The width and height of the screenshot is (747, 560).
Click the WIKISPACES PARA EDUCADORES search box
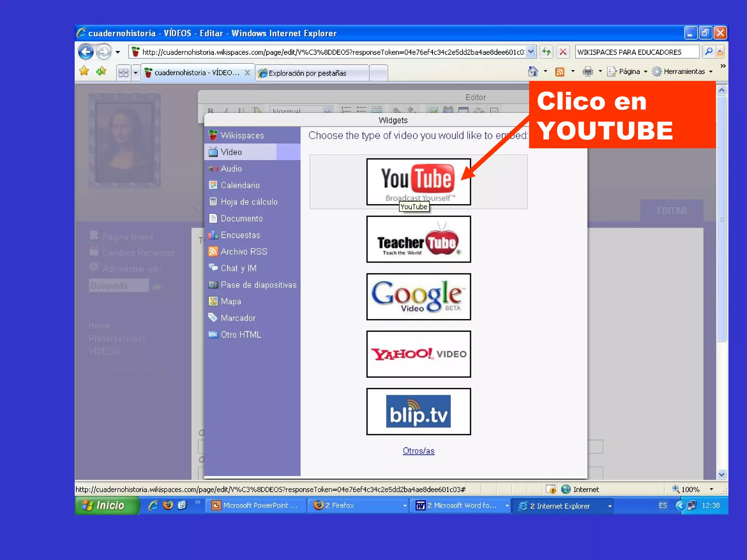click(637, 52)
